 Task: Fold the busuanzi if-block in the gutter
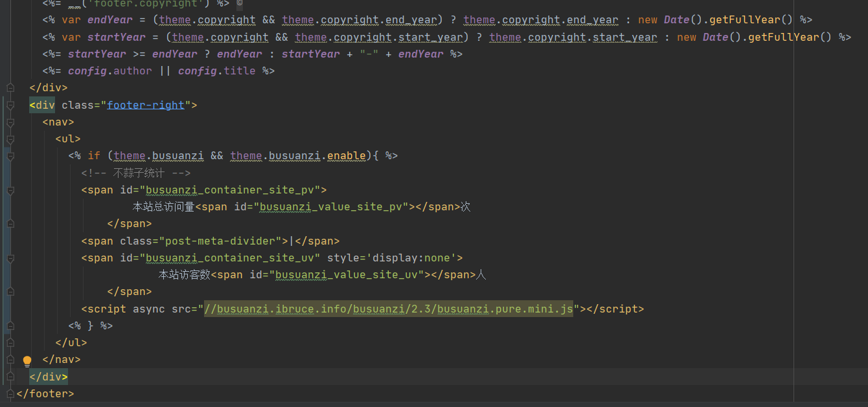[x=10, y=155]
